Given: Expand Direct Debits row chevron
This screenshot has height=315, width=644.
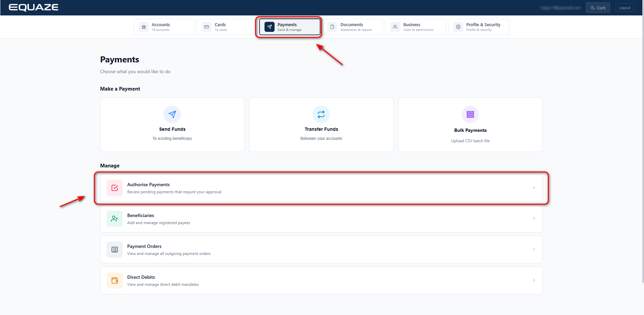Looking at the screenshot, I should pyautogui.click(x=534, y=280).
